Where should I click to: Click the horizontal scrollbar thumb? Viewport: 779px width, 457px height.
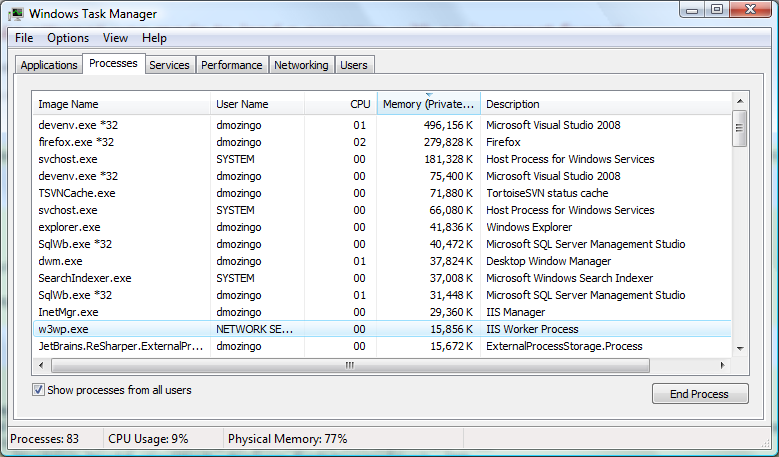click(x=350, y=366)
